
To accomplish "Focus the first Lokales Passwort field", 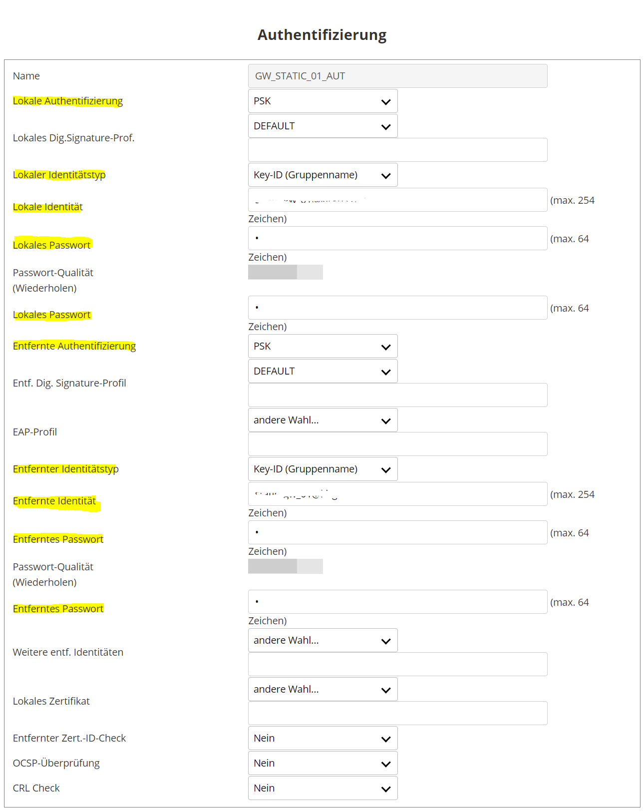I will [x=397, y=238].
